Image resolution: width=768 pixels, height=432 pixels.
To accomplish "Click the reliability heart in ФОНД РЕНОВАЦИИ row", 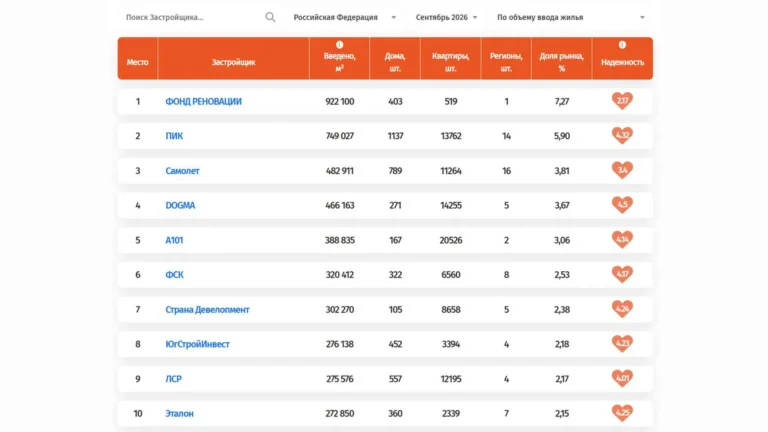I will [x=622, y=101].
